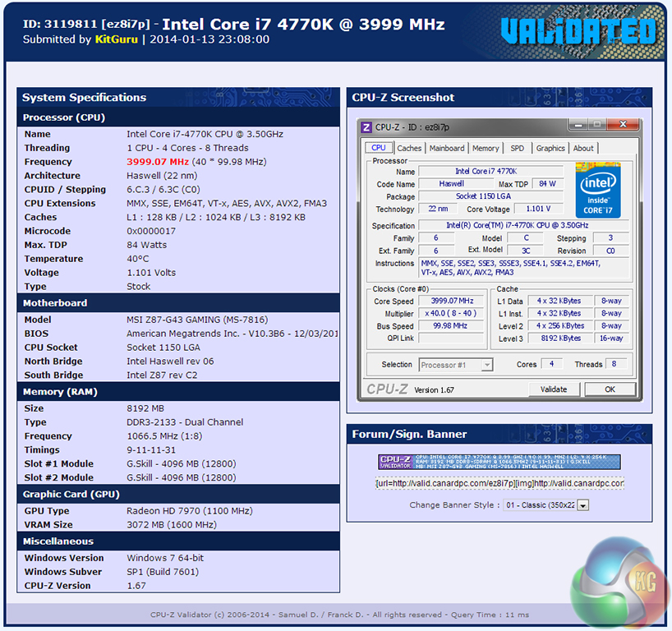Click the Microcode 0x0000017 value
Screen dimensions: 672x631
click(x=151, y=231)
